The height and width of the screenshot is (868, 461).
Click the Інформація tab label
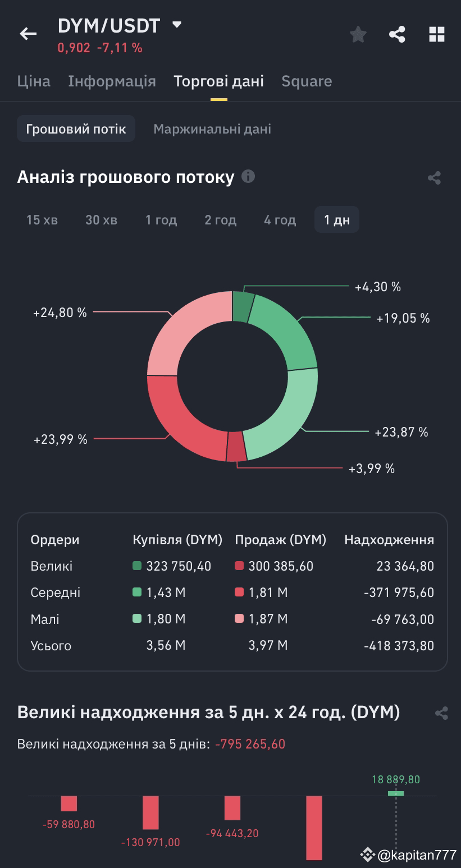pos(112,81)
